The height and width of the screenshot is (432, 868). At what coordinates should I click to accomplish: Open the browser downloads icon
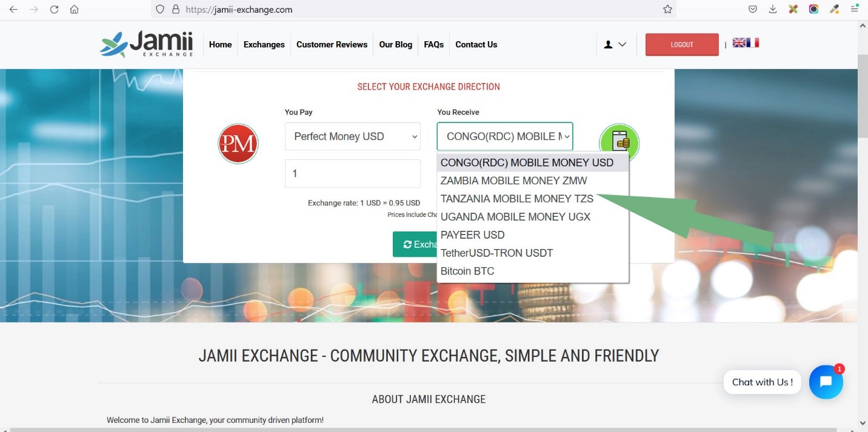772,10
